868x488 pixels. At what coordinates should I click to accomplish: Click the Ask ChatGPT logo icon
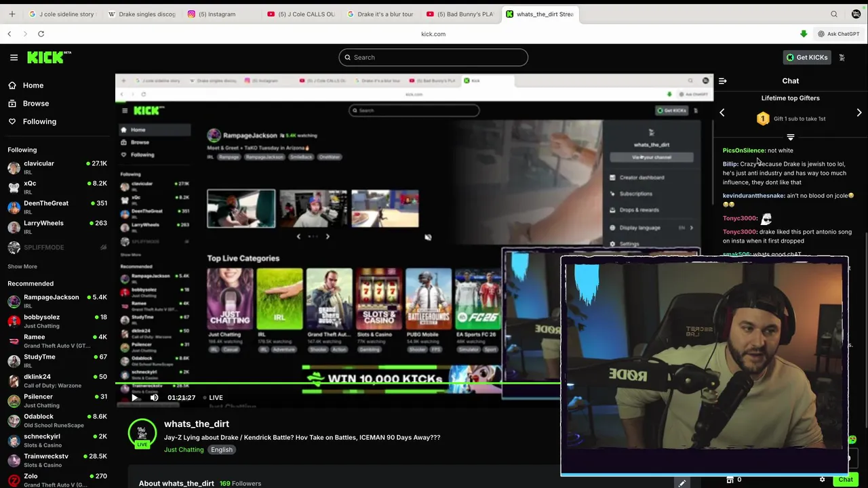tap(821, 34)
